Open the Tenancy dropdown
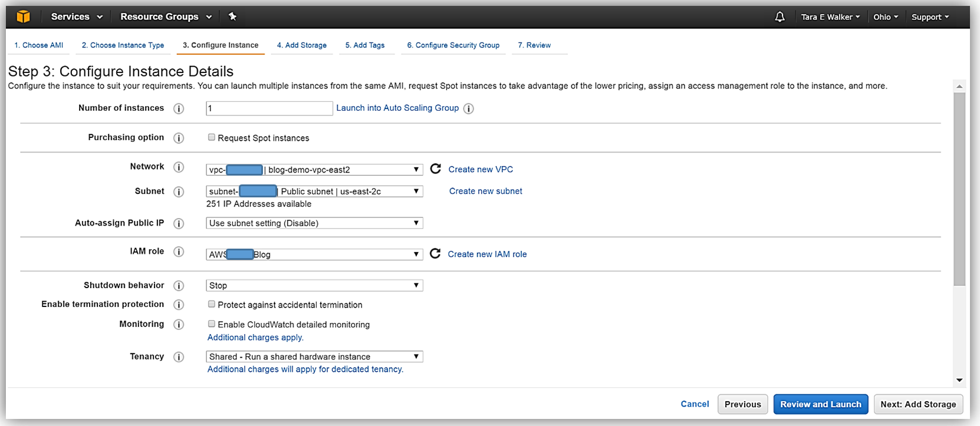980x426 pixels. [x=314, y=357]
